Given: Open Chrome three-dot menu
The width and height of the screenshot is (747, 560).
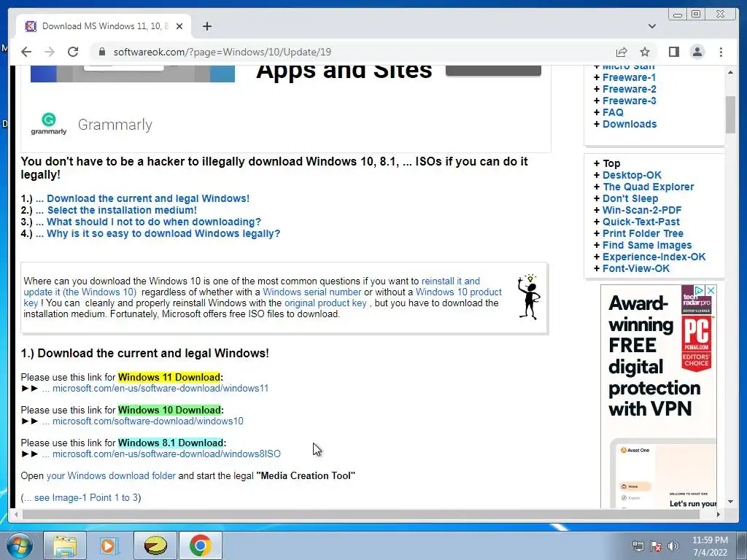Looking at the screenshot, I should pos(721,52).
